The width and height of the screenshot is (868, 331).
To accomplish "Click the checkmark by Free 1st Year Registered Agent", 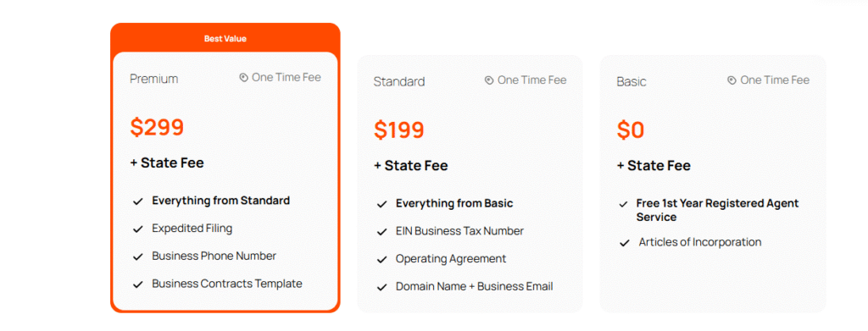I will pyautogui.click(x=623, y=205).
